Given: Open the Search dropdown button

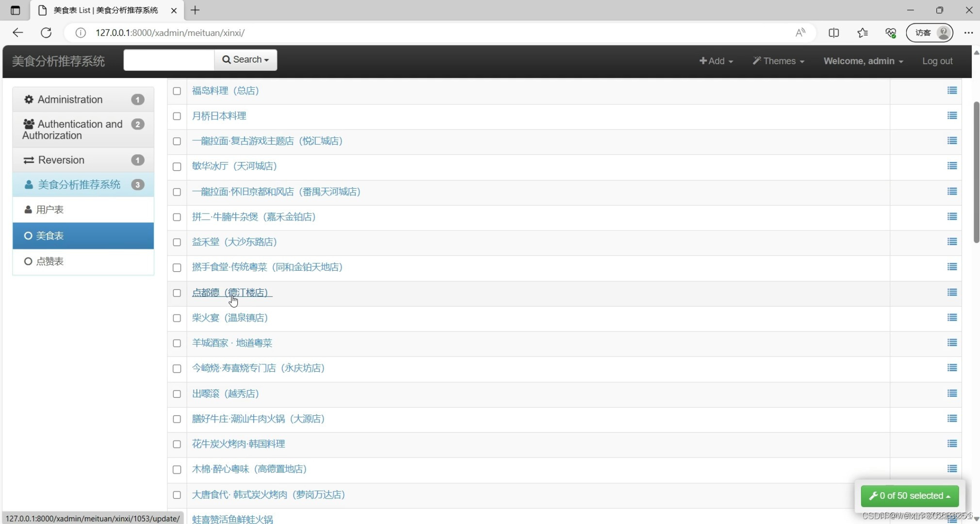Looking at the screenshot, I should click(245, 60).
